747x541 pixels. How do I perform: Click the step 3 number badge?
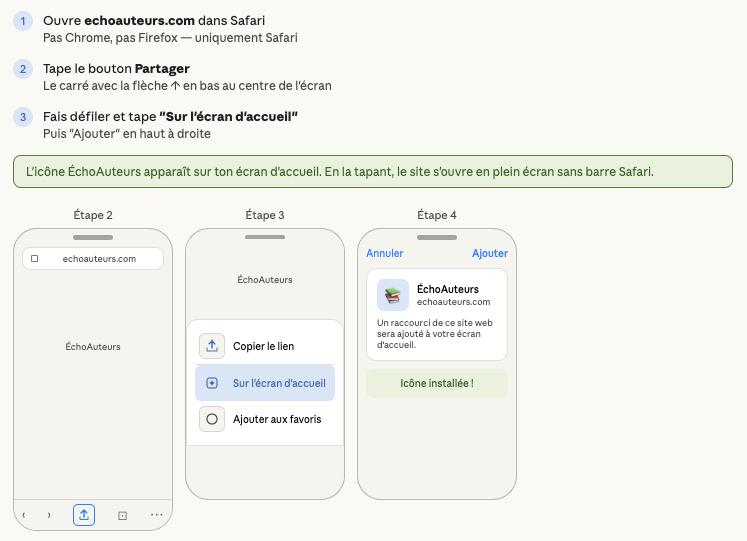[x=23, y=117]
